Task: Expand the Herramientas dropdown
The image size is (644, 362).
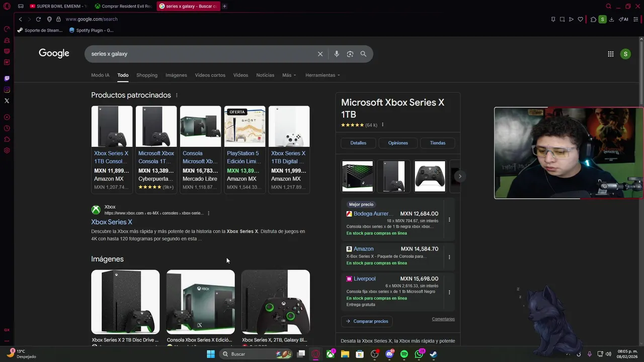Action: [323, 75]
